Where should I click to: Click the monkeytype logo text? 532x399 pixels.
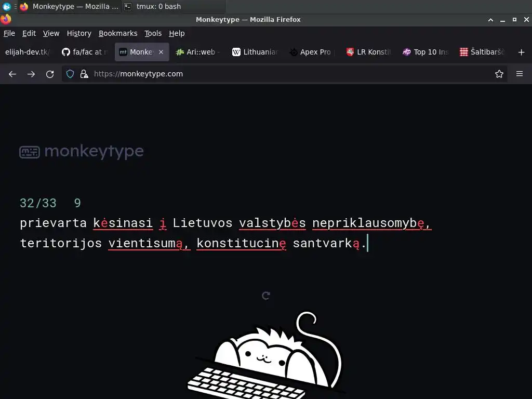tap(94, 151)
